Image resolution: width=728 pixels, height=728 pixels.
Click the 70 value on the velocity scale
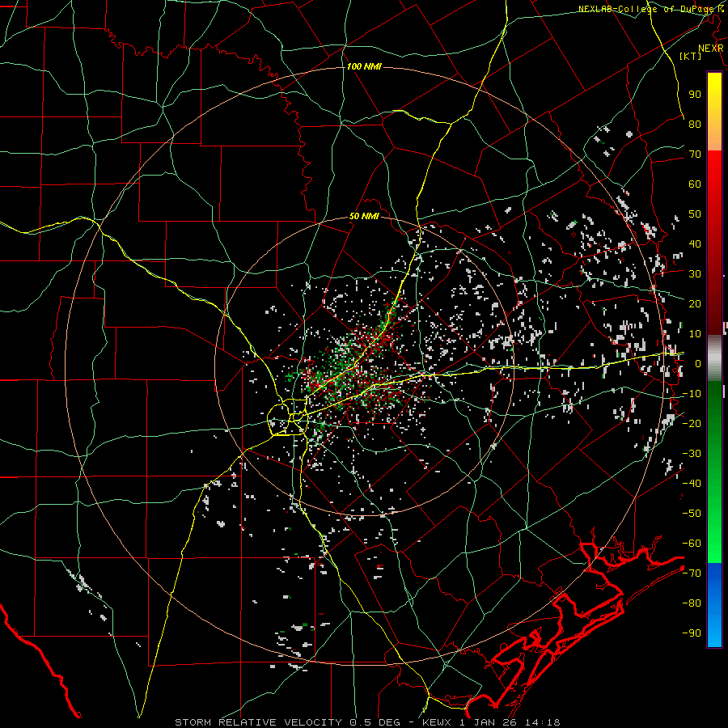click(695, 154)
